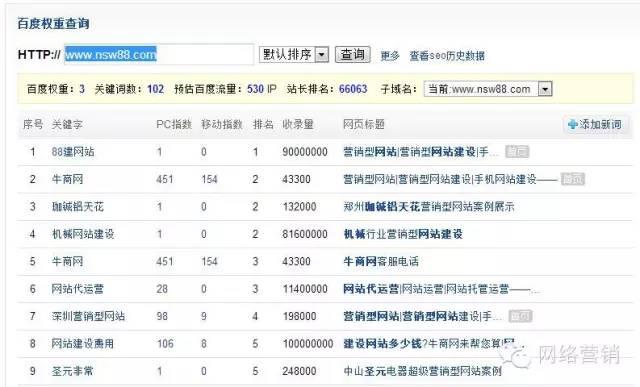Viewport: 640px width, 387px height.
Task: Open the 查看seo历史数据 link
Action: (x=447, y=56)
